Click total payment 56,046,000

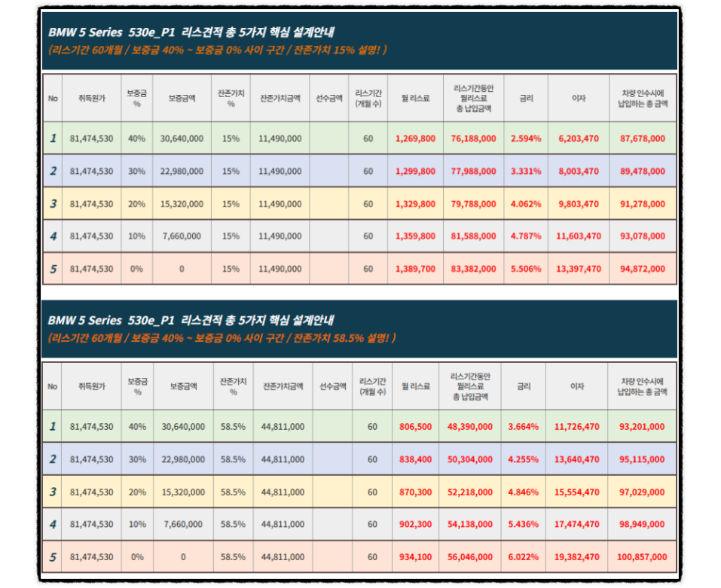click(469, 557)
